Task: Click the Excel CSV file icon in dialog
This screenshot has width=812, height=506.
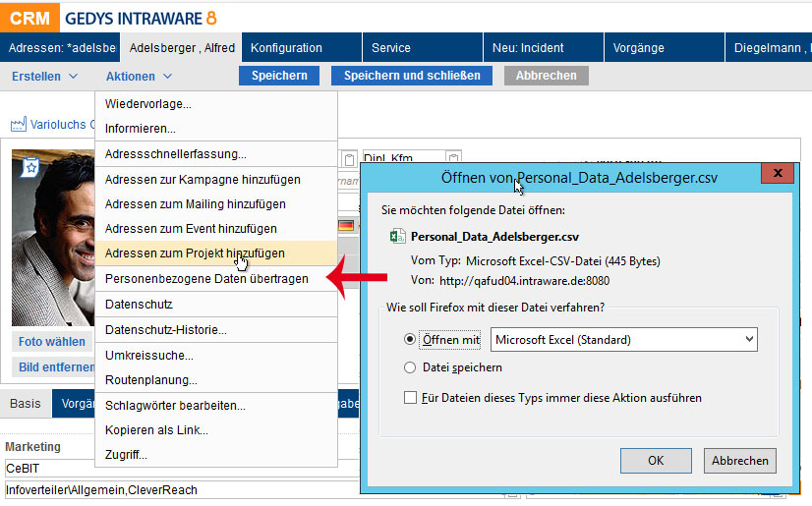Action: tap(398, 237)
